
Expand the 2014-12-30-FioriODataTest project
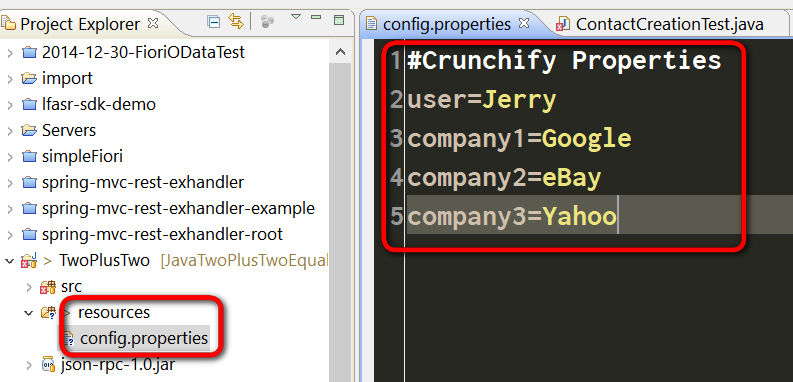(10, 53)
